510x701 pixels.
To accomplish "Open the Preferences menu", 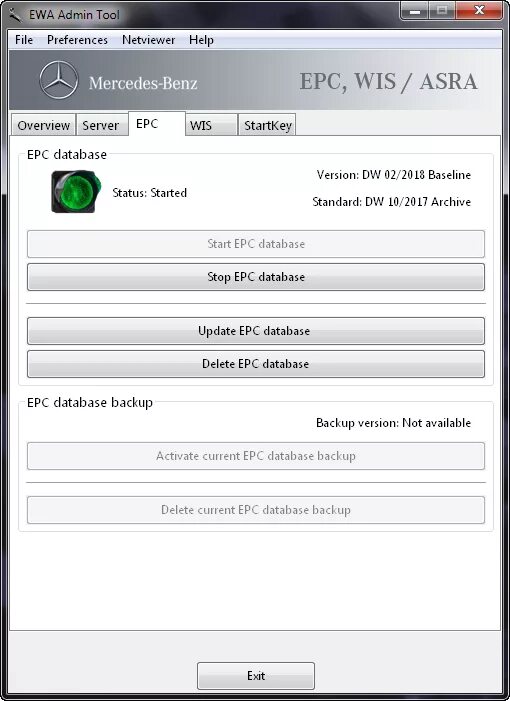I will [77, 40].
